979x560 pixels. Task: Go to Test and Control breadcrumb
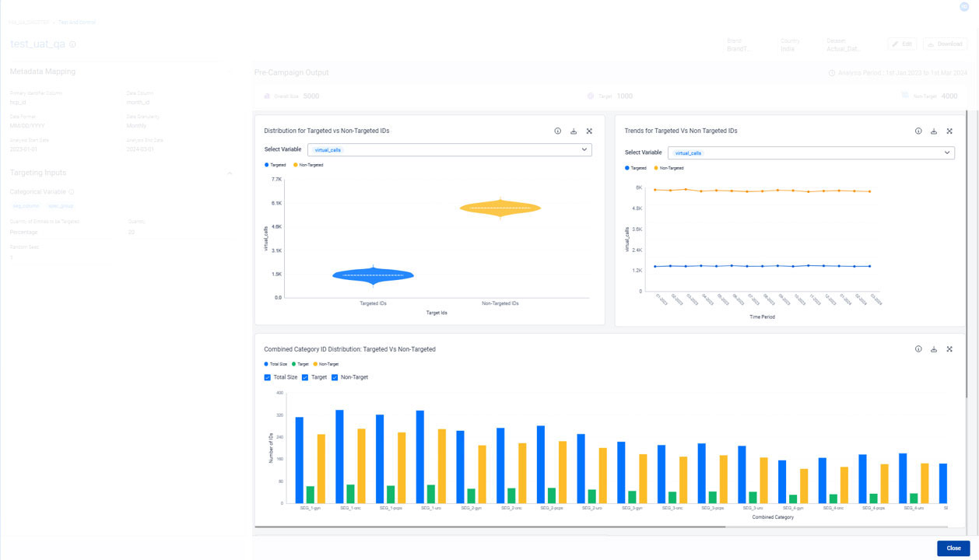point(77,22)
